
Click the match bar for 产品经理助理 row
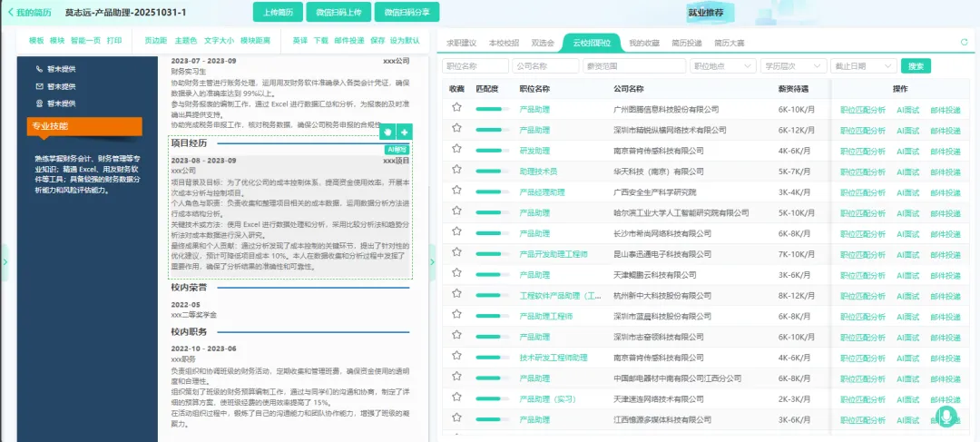pos(492,192)
